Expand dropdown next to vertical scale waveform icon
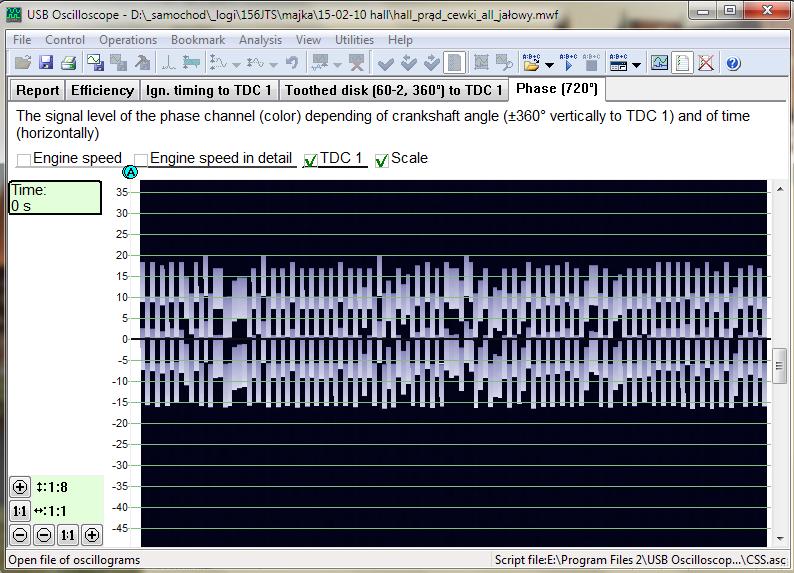 point(236,65)
